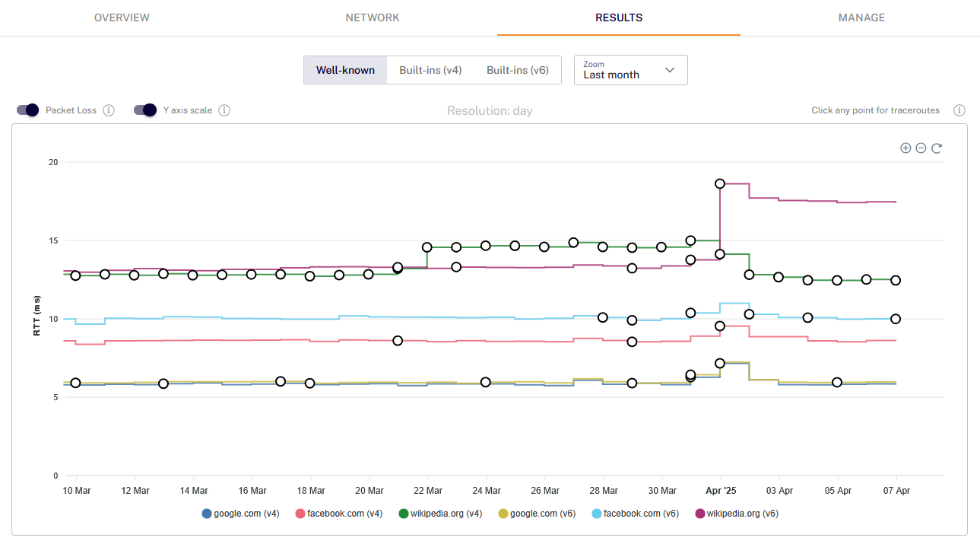This screenshot has height=541, width=980.
Task: Click the chart zoom out icon
Action: coord(921,148)
